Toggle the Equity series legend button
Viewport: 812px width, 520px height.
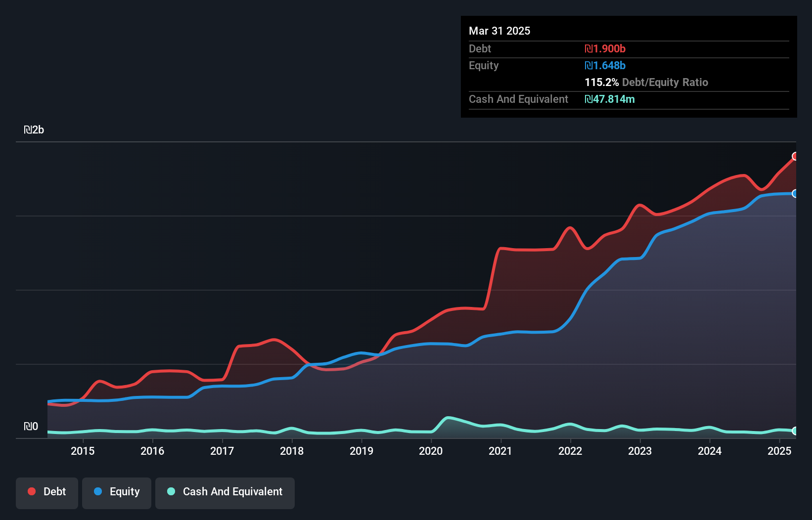117,493
